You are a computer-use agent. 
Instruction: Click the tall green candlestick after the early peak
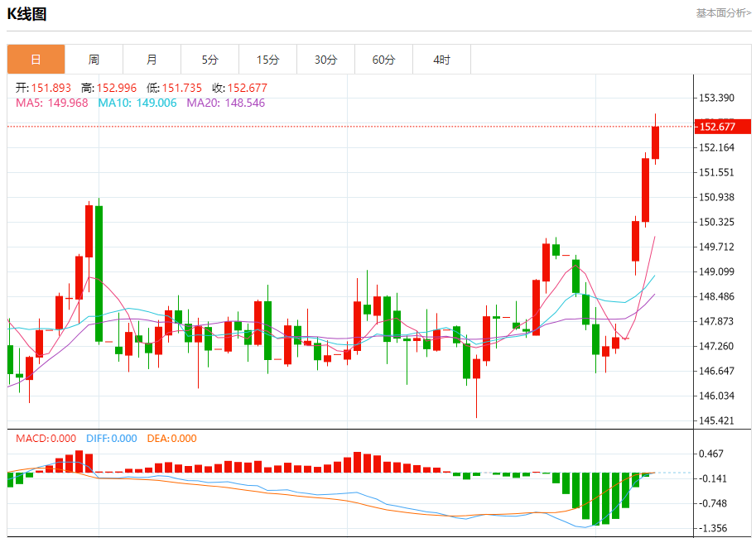[99, 273]
